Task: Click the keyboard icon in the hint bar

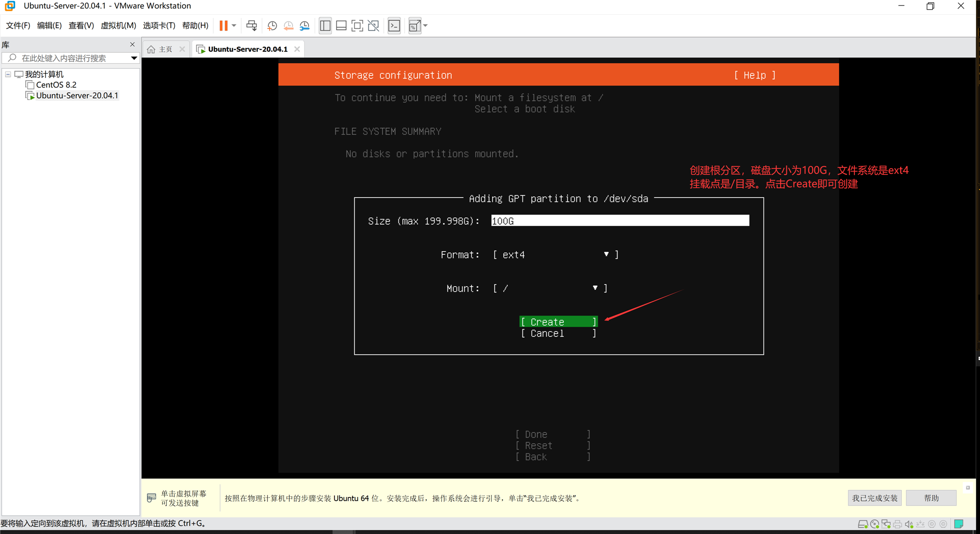Action: coord(151,498)
